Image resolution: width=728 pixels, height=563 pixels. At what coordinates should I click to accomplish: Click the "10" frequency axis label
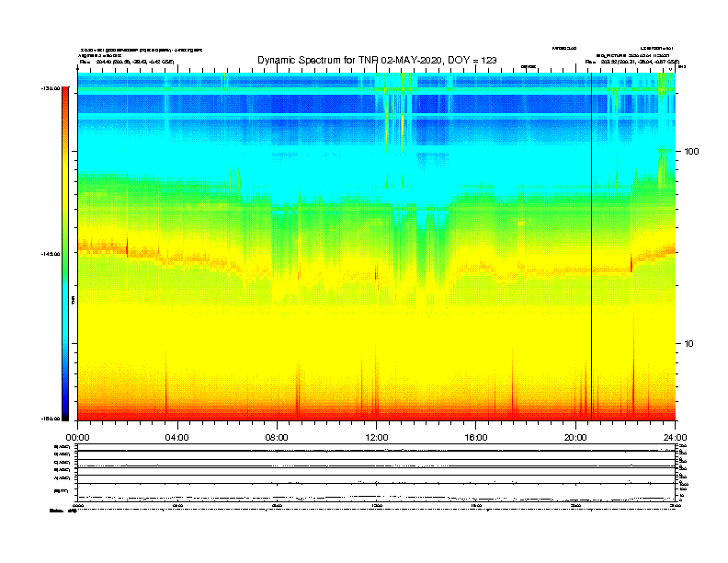point(689,344)
